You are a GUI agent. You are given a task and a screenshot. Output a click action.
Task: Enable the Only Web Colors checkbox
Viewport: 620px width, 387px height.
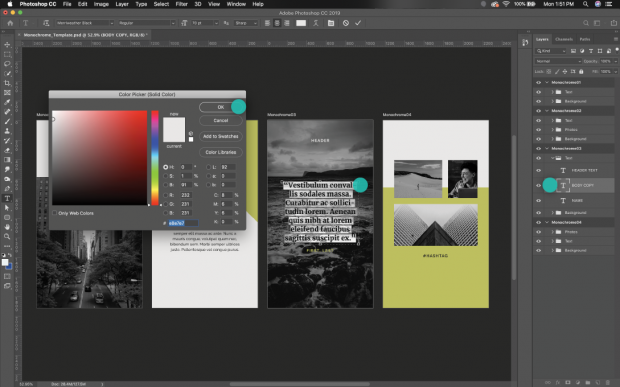point(55,213)
